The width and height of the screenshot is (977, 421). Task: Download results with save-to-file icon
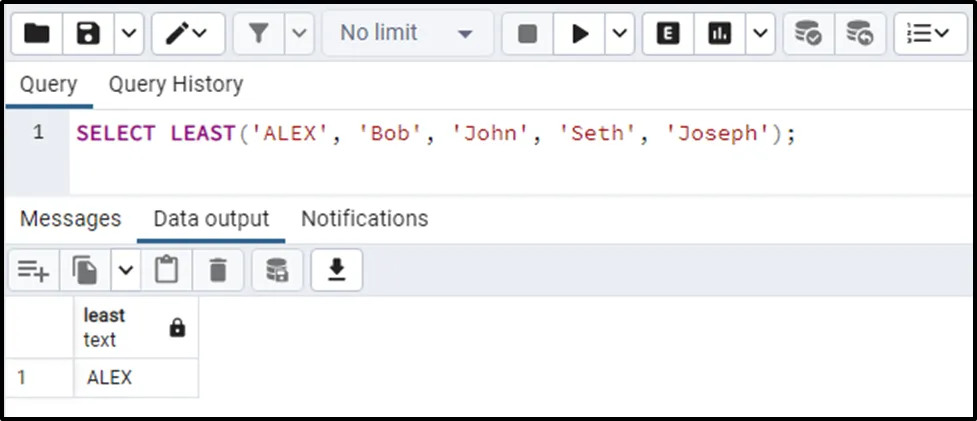click(x=337, y=270)
